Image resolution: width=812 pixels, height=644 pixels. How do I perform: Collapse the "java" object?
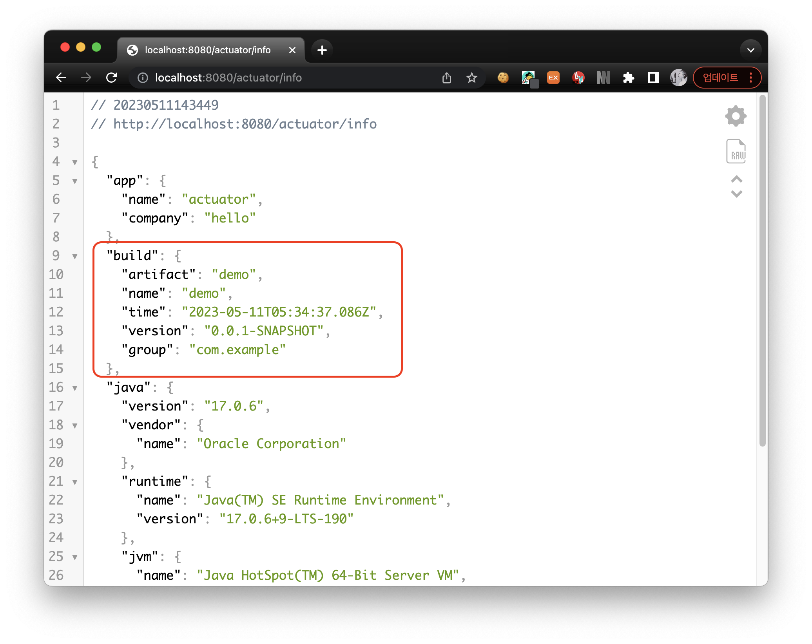74,388
